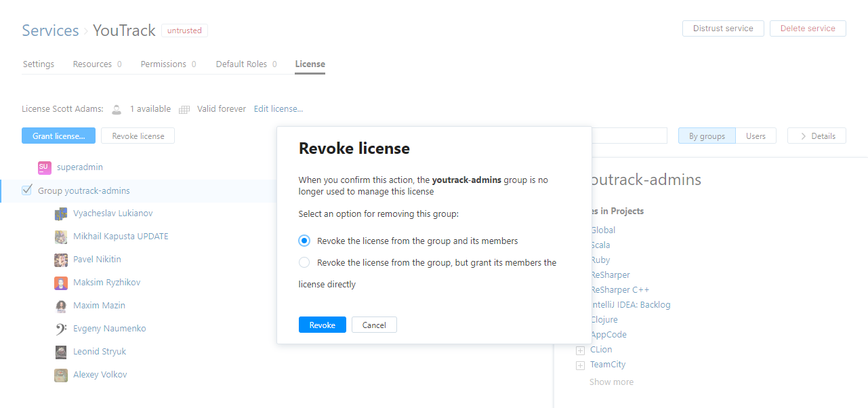The width and height of the screenshot is (868, 408).
Task: Switch the view to Users
Action: [756, 136]
